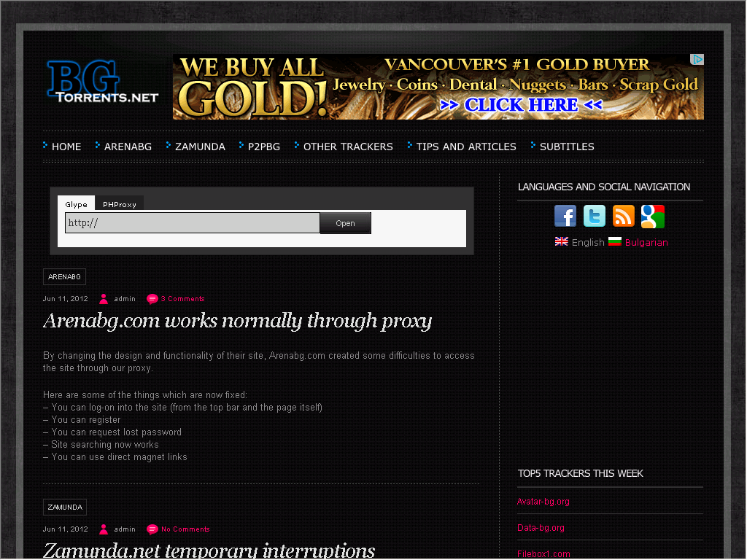Open the Other Trackers menu

347,147
